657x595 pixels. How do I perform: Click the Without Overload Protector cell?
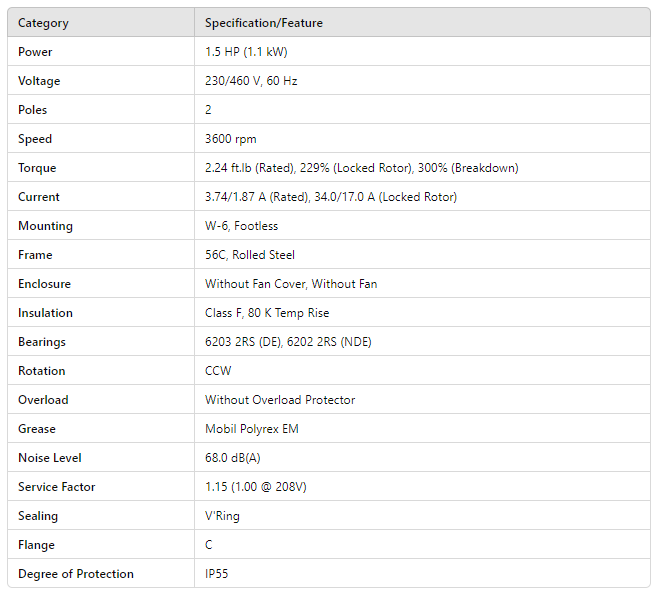[280, 400]
